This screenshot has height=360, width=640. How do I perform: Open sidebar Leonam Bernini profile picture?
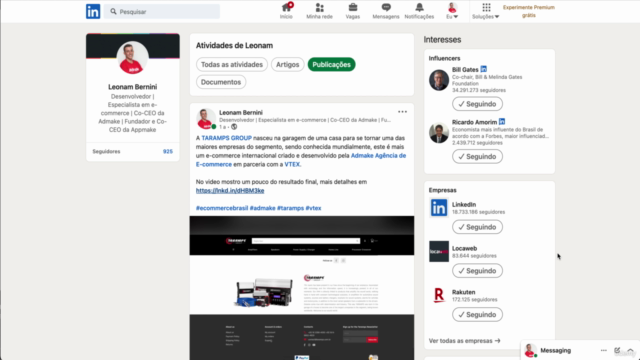click(x=132, y=58)
